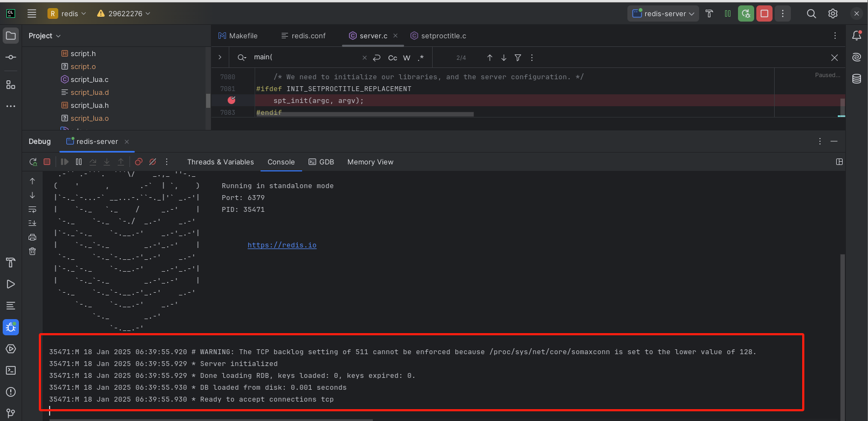Open the Database tool window
Screen dimensions: 868x421
click(857, 79)
